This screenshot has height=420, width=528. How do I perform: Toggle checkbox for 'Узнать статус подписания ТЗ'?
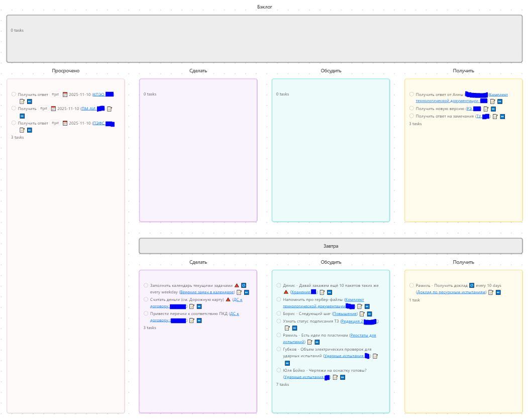[279, 321]
